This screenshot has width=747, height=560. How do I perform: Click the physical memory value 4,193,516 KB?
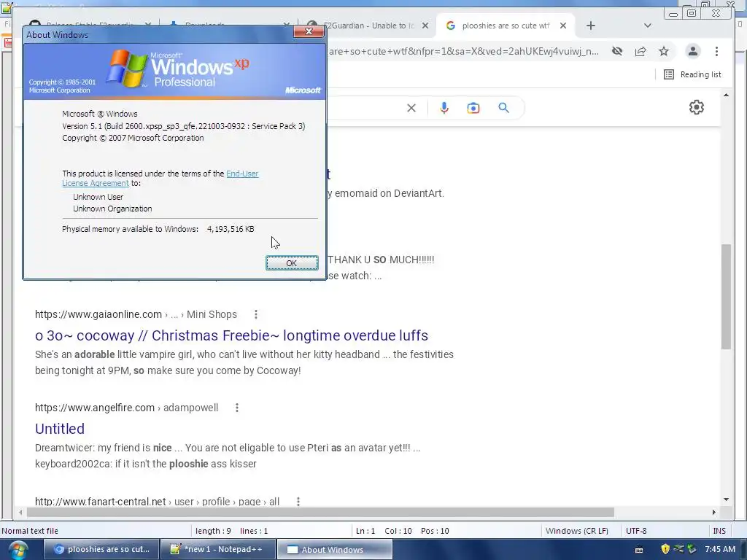[x=231, y=229]
